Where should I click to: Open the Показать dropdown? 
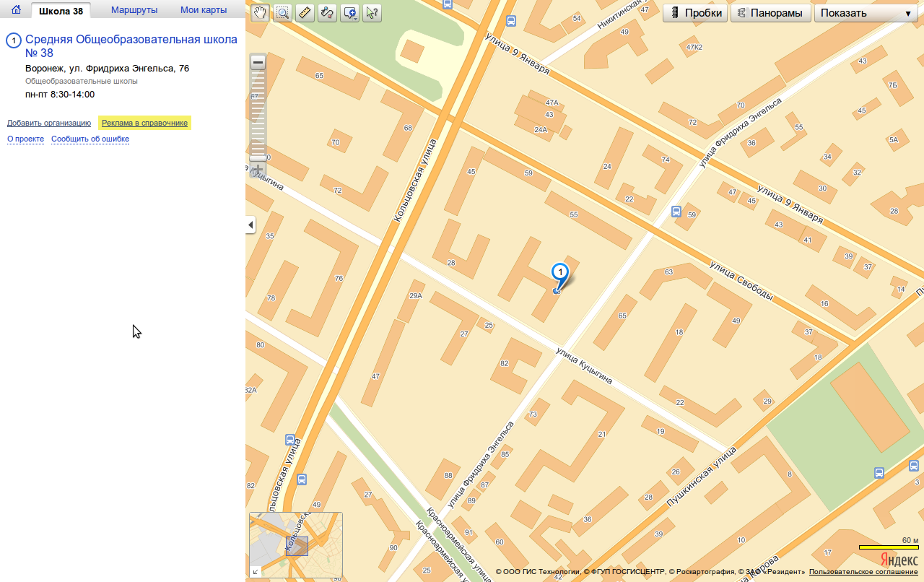[866, 13]
